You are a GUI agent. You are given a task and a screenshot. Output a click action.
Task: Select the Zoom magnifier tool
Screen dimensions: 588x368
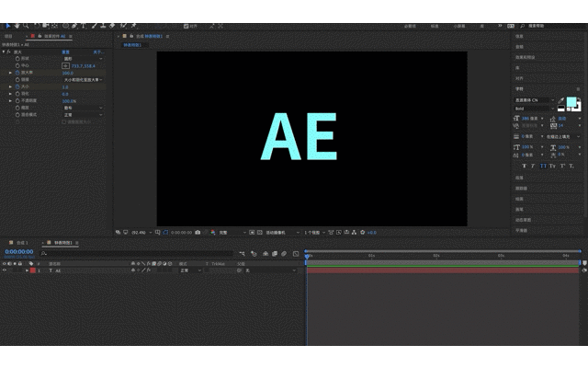pos(26,26)
